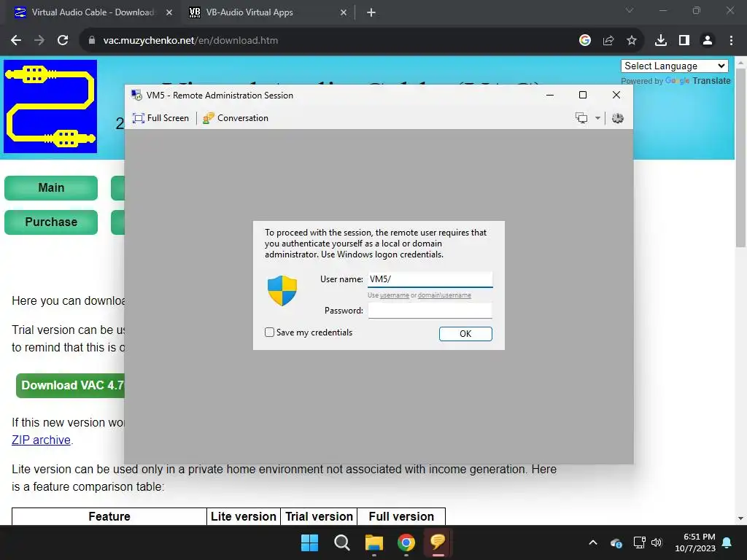Click the network tray icon
Viewport: 747px width, 560px height.
pos(639,542)
